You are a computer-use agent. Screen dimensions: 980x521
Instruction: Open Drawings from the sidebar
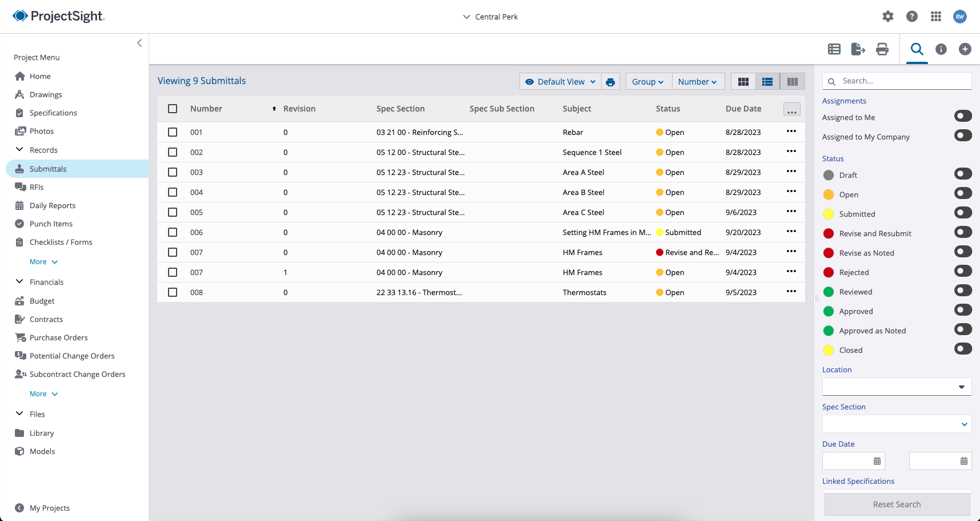[46, 94]
